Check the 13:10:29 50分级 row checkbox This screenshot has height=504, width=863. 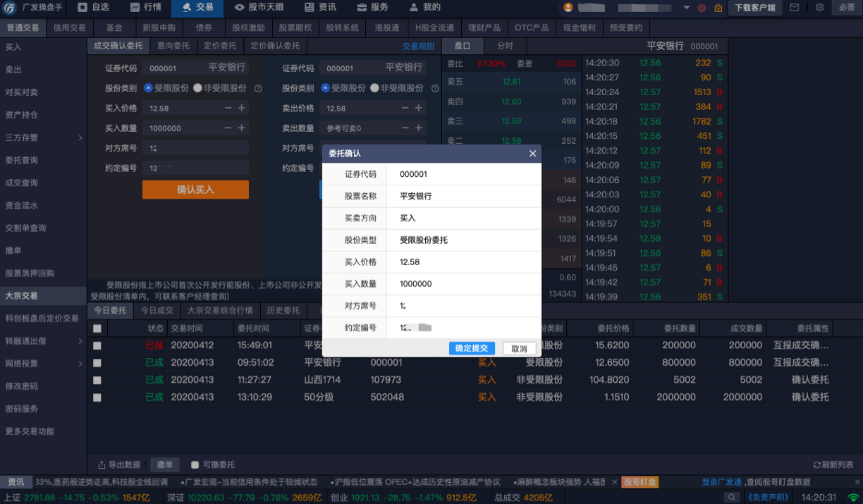[97, 398]
